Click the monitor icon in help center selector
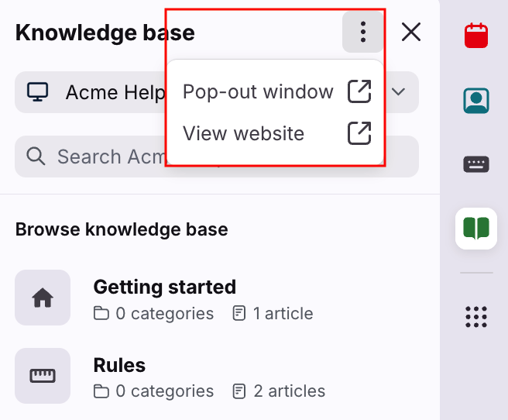 pos(37,92)
